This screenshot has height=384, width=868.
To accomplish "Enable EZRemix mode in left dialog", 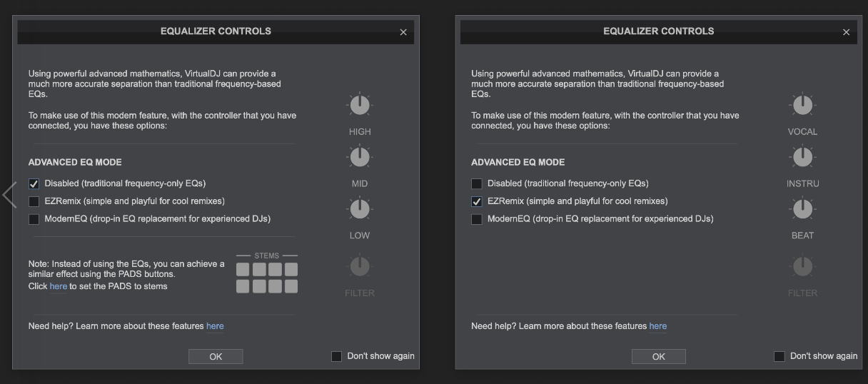I will click(x=34, y=201).
